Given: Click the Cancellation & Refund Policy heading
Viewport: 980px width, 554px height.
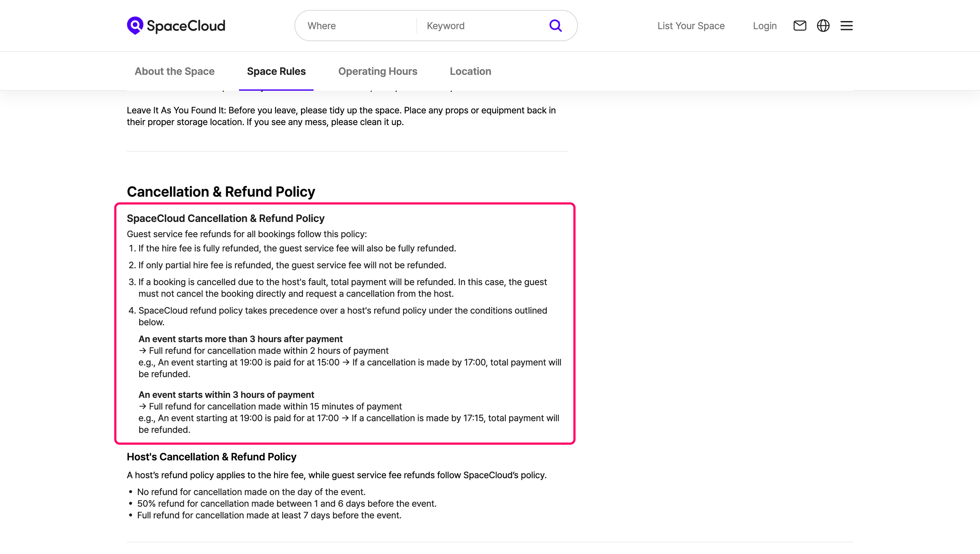Looking at the screenshot, I should click(221, 192).
